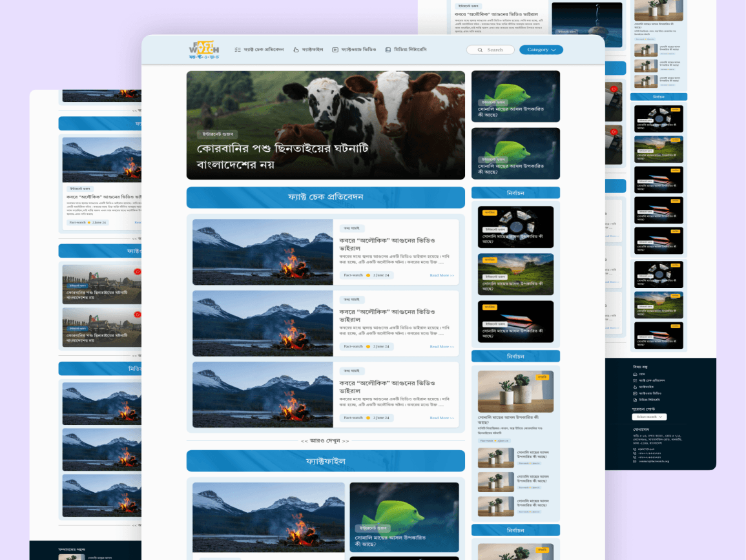Click the Fact-watch 2 June 24 chip in the left window

(88, 222)
